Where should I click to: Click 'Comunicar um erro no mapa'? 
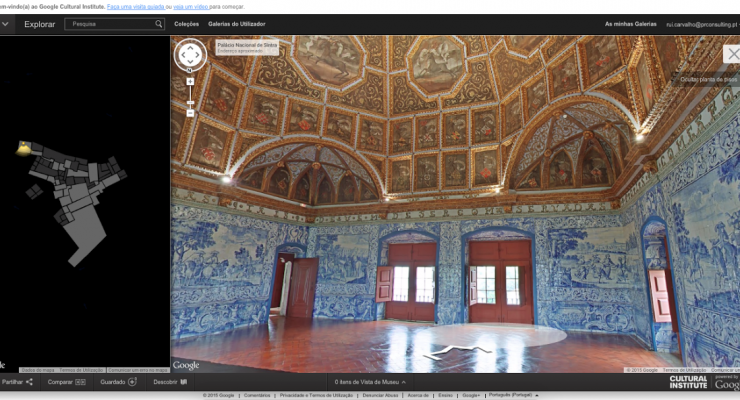pos(138,370)
